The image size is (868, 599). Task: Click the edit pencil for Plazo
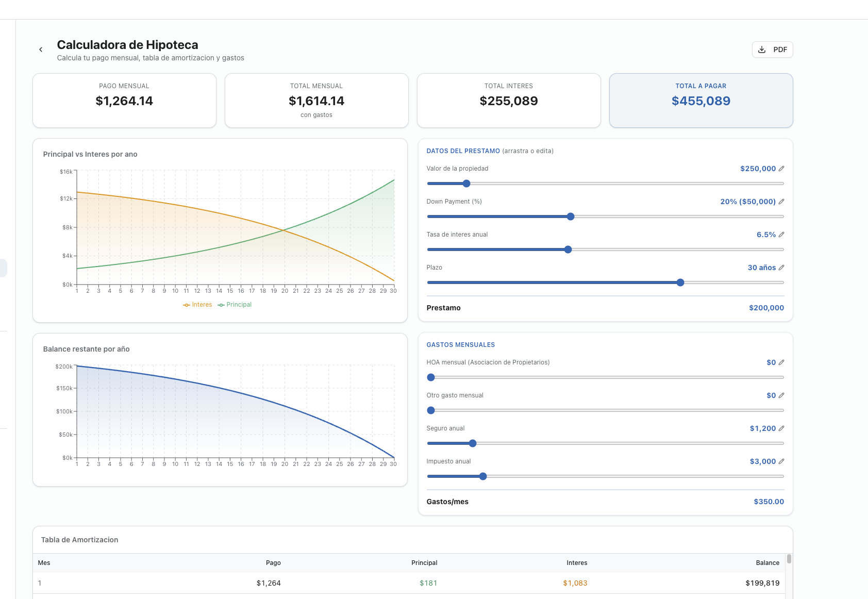[x=781, y=268]
